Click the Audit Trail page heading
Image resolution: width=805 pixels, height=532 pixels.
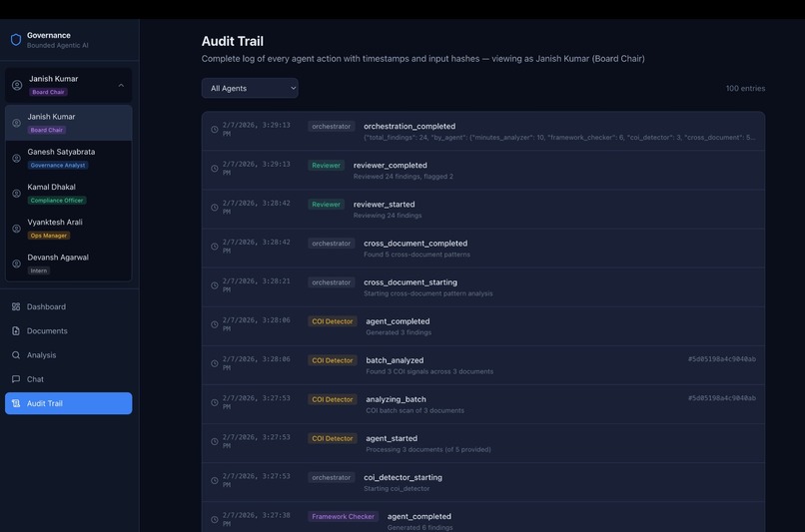coord(233,42)
